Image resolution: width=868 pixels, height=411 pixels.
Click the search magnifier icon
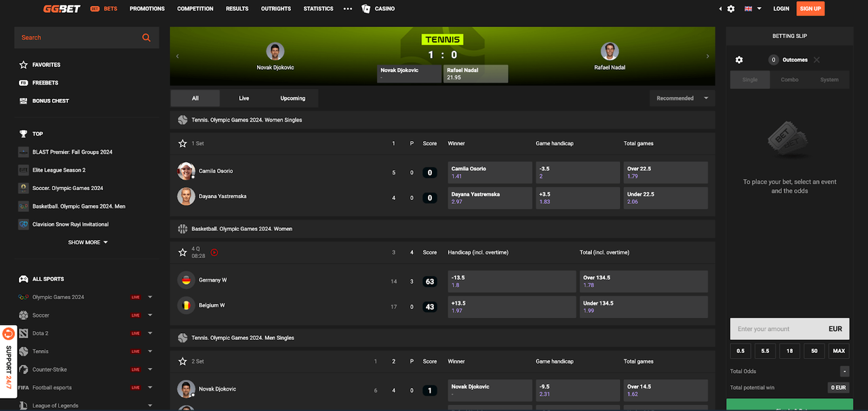coord(146,38)
